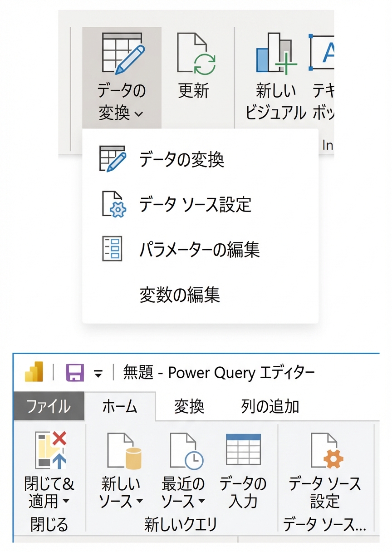Click the gear-document icon beside データ ソース設定 menu entry

pos(113,204)
